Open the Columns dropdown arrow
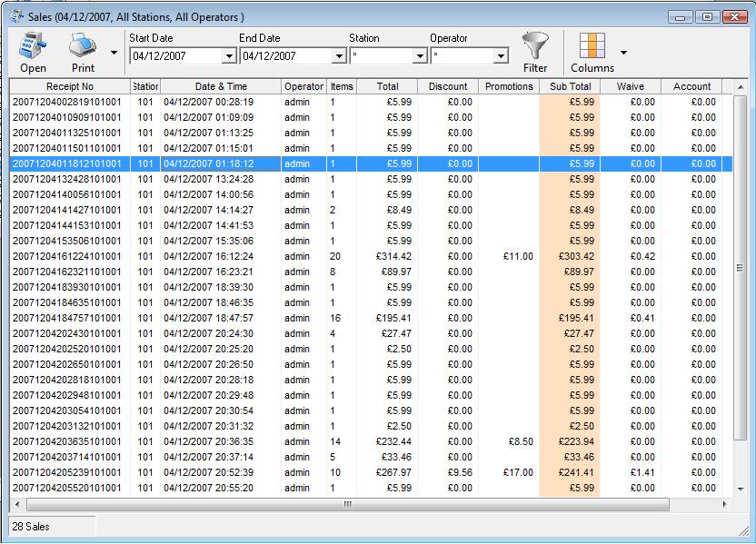Screen dimensions: 756x544 point(623,53)
